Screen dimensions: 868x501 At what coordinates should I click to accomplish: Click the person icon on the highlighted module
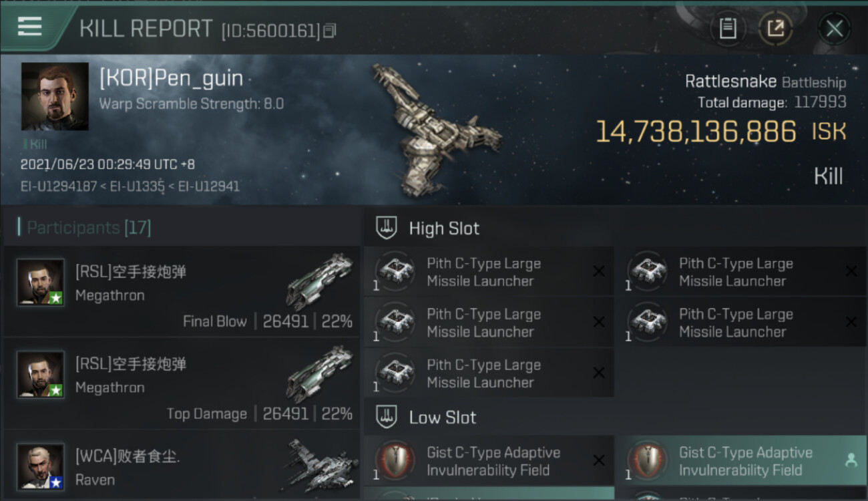(851, 460)
